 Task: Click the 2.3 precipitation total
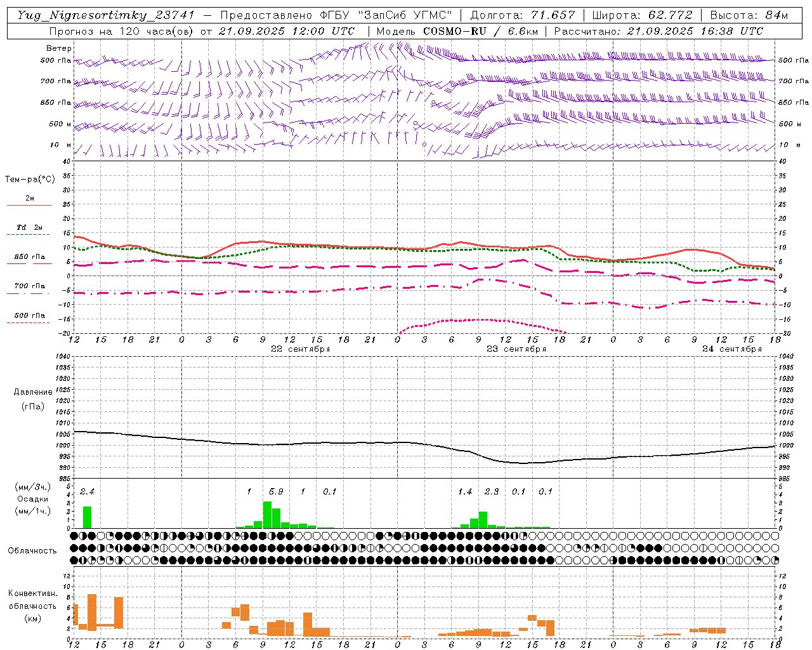point(492,492)
